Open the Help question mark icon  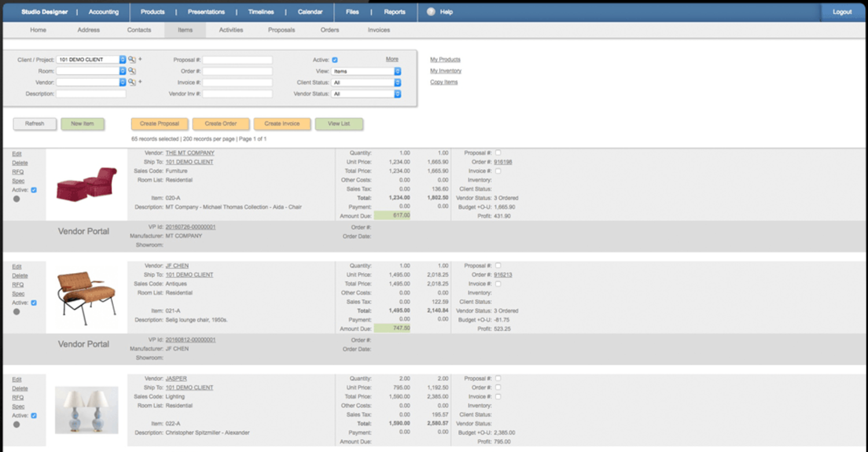pyautogui.click(x=429, y=12)
